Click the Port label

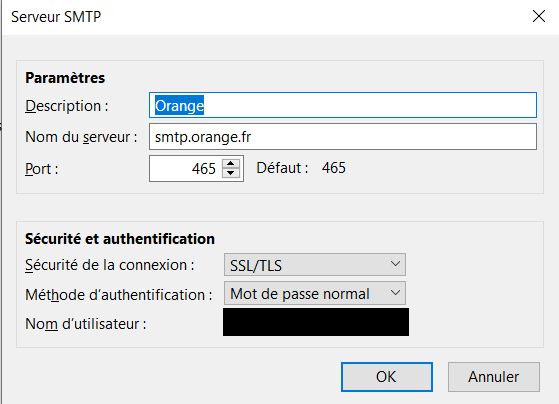pyautogui.click(x=41, y=169)
